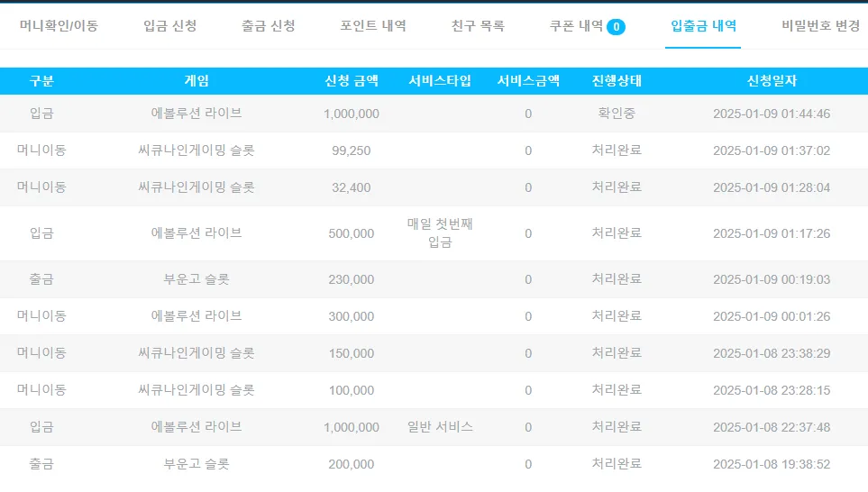Click 입금 in the 500,000 row
The height and width of the screenshot is (492, 868).
tap(41, 233)
